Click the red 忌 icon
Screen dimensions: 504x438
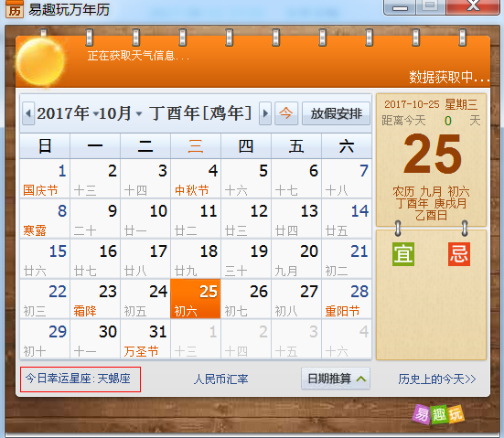point(459,254)
